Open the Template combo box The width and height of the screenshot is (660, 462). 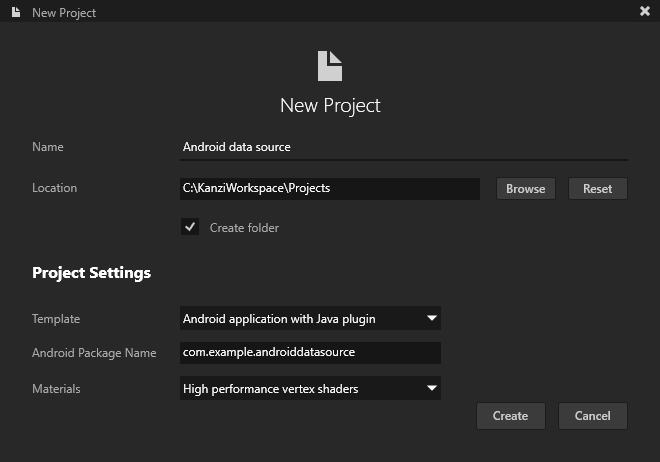(x=310, y=319)
